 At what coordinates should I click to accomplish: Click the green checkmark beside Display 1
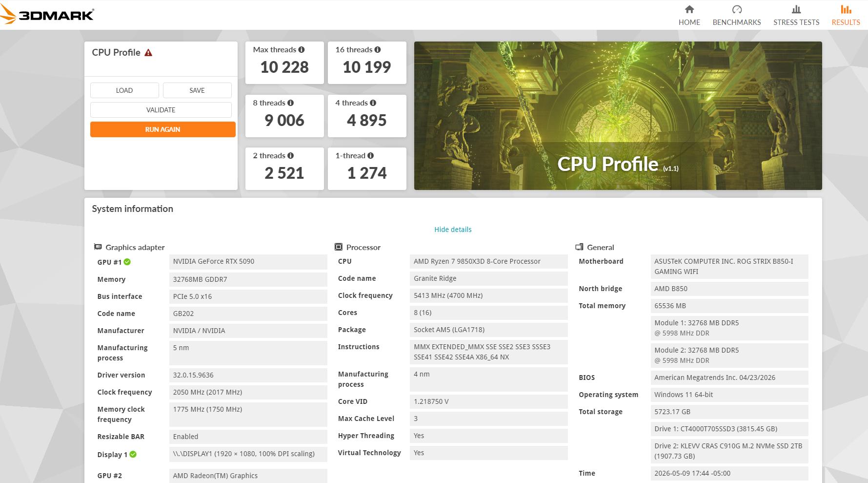click(x=133, y=455)
